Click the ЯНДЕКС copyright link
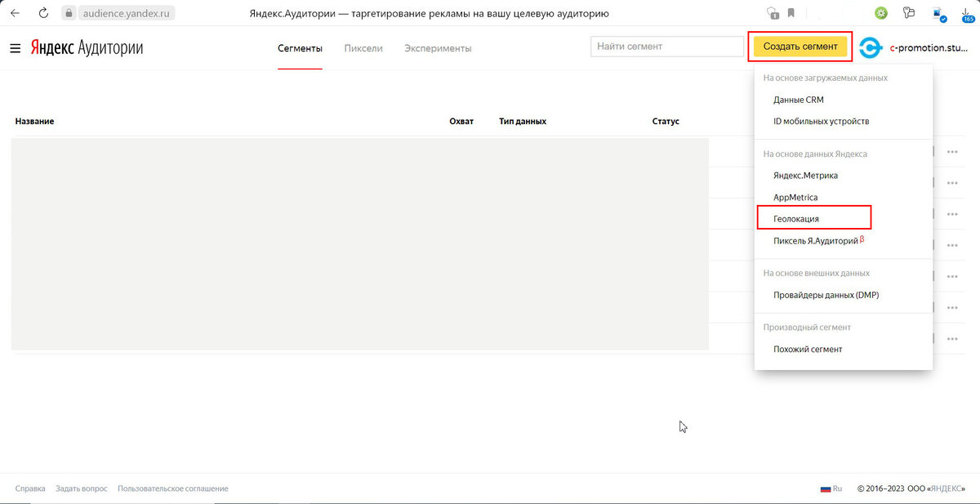This screenshot has height=504, width=980. 946,488
